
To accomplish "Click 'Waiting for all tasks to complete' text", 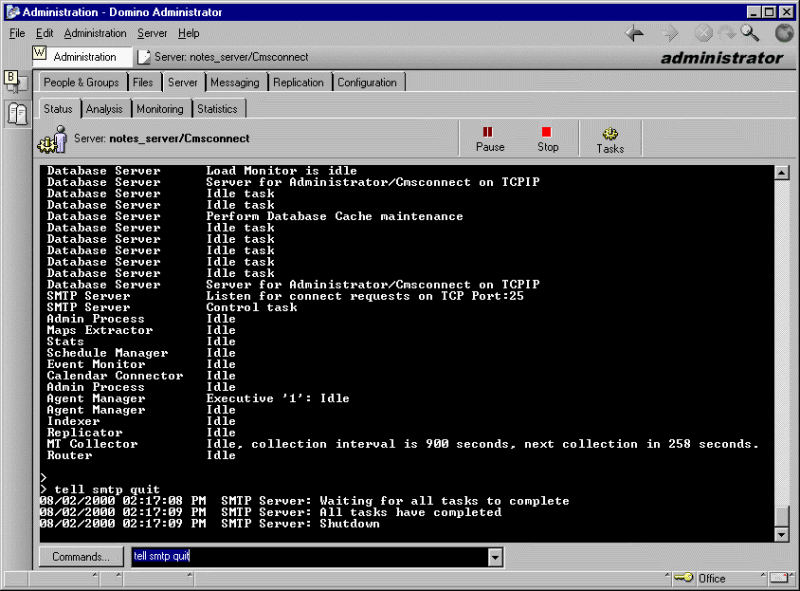I will (444, 501).
